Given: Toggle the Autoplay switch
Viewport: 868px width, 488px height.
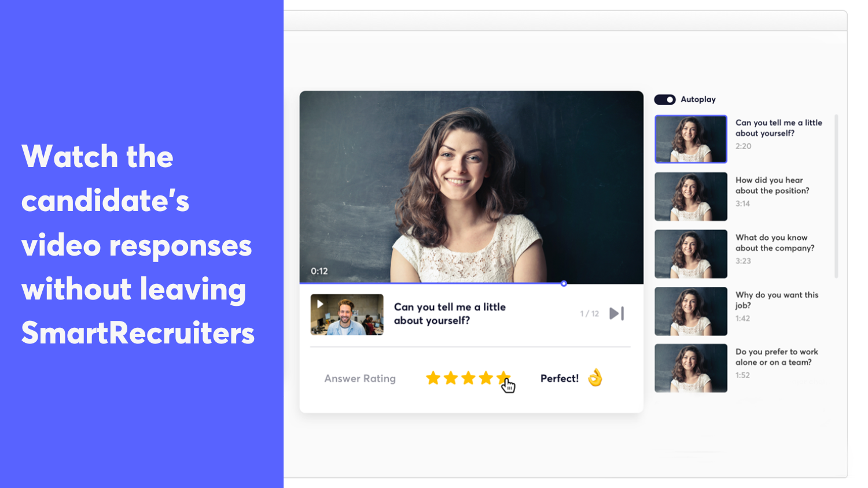Looking at the screenshot, I should [664, 99].
